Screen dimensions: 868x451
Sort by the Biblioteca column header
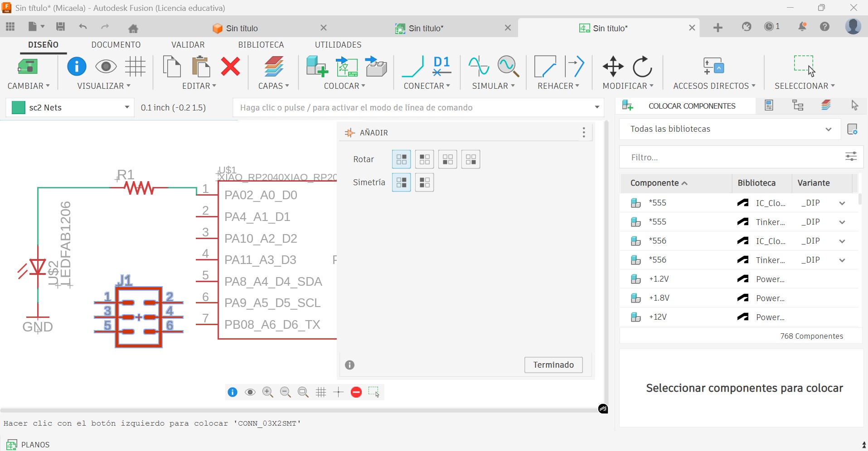(x=756, y=183)
